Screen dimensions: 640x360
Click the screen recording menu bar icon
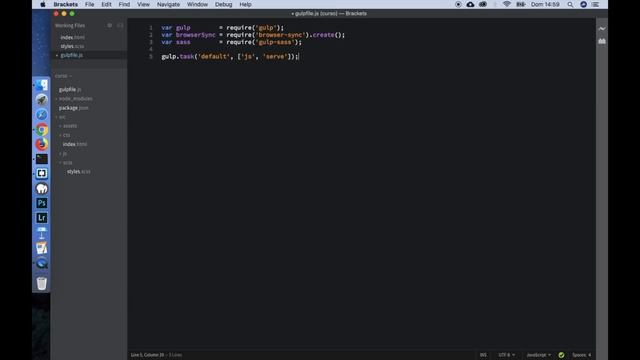(x=458, y=4)
